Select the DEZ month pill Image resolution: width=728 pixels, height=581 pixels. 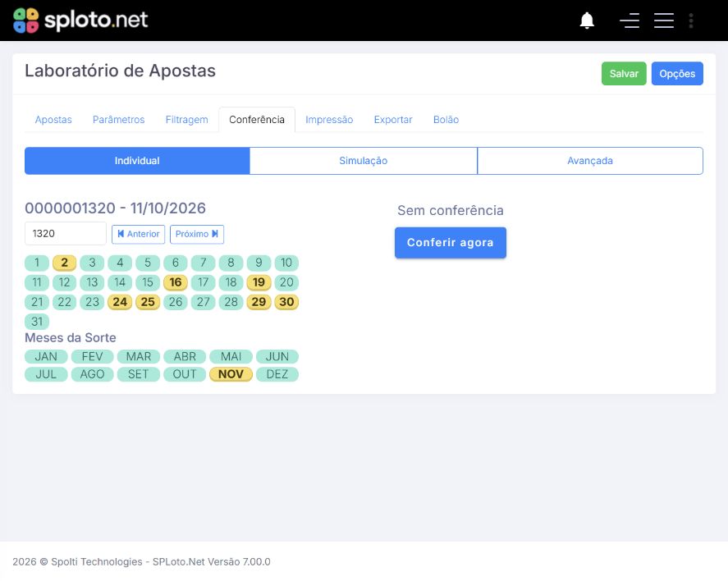tap(277, 374)
